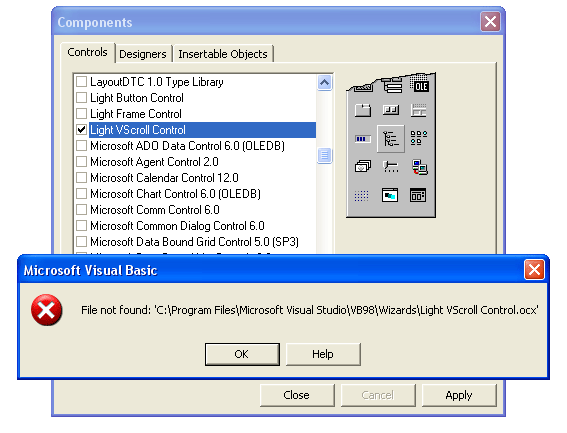Click the Help button in error dialog

pyautogui.click(x=323, y=354)
